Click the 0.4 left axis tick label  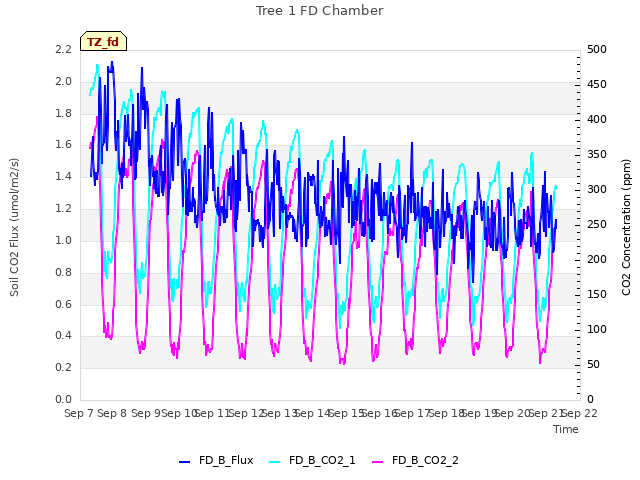tap(63, 336)
